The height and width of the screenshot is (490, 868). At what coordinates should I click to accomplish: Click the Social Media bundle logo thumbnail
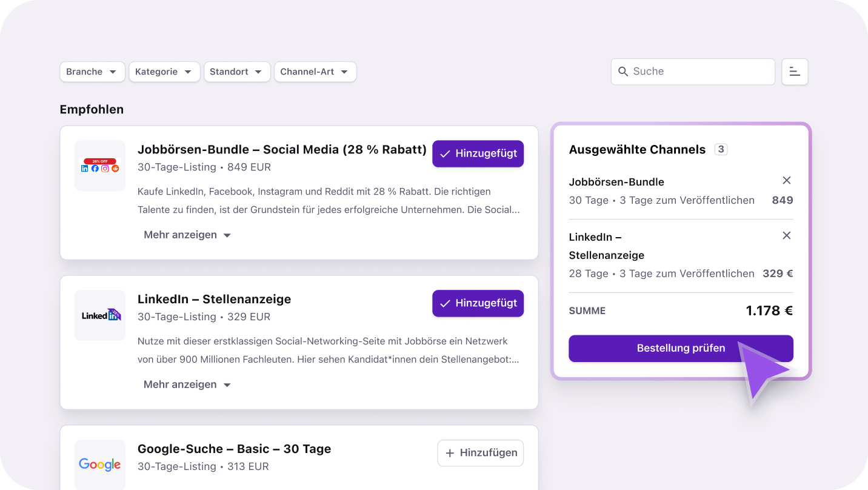[x=100, y=166]
